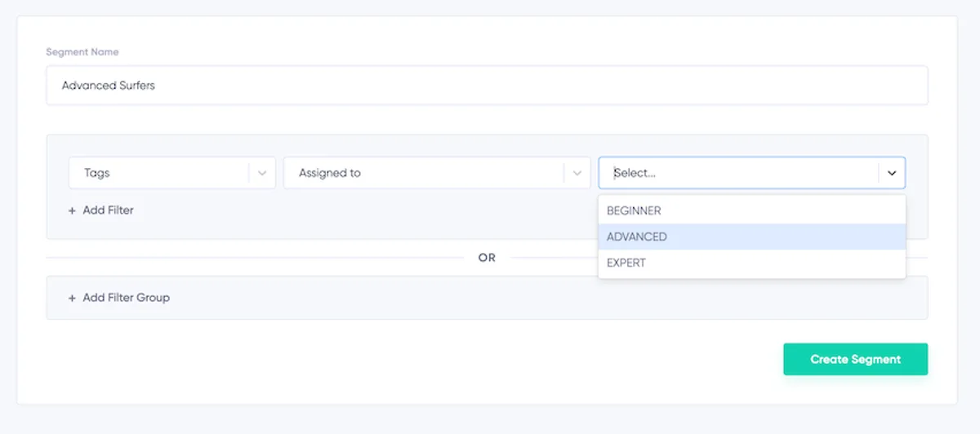Screen dimensions: 980x434
Task: Click the OR separator label
Action: click(x=487, y=258)
